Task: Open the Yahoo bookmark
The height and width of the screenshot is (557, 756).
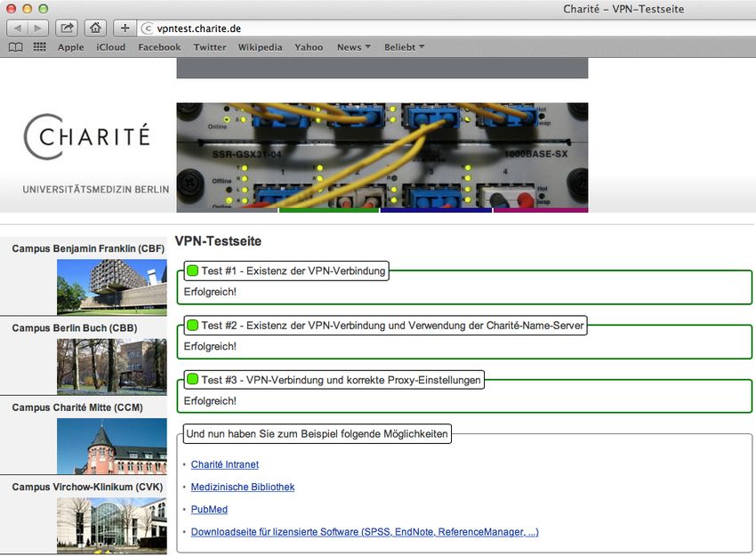Action: 309,47
